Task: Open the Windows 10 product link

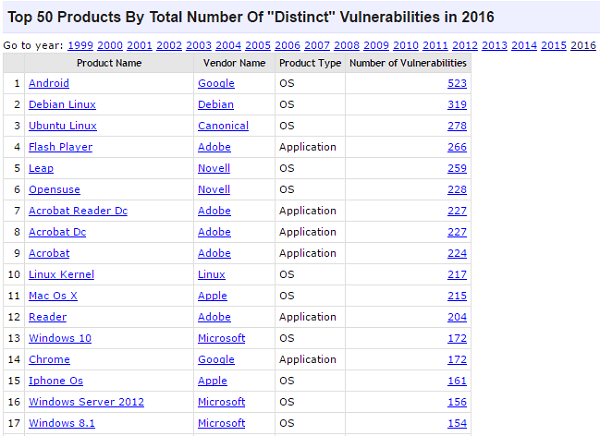Action: 60,338
